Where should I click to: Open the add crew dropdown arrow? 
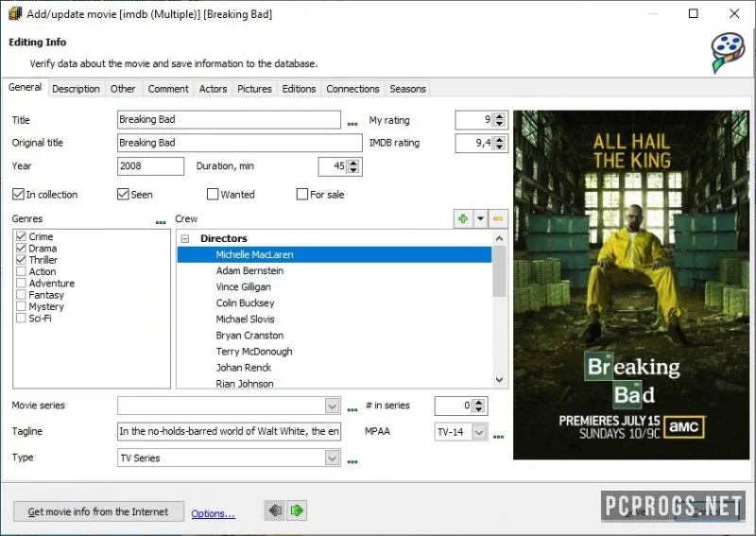[480, 218]
